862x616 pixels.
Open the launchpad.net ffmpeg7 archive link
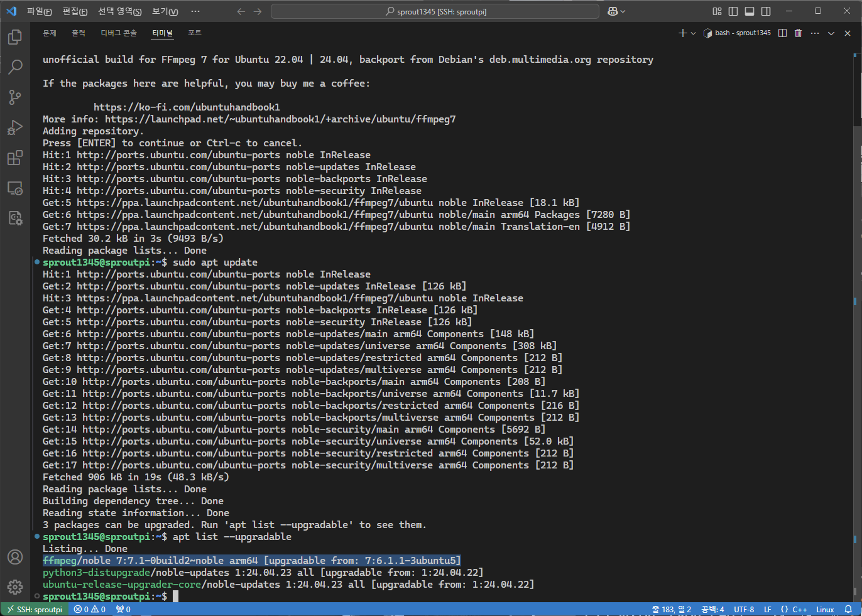(x=280, y=119)
